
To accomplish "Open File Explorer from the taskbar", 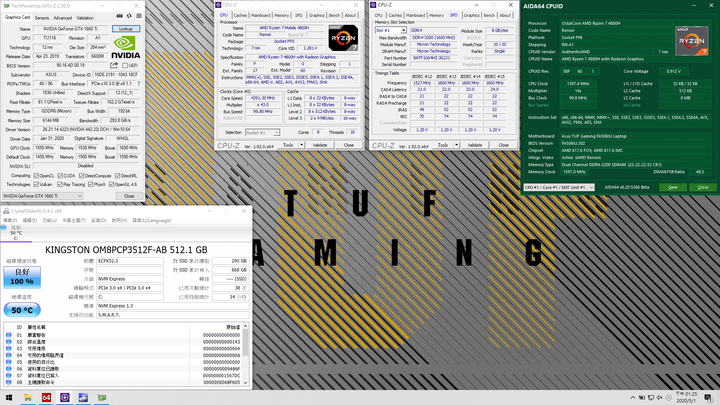I will (28, 397).
